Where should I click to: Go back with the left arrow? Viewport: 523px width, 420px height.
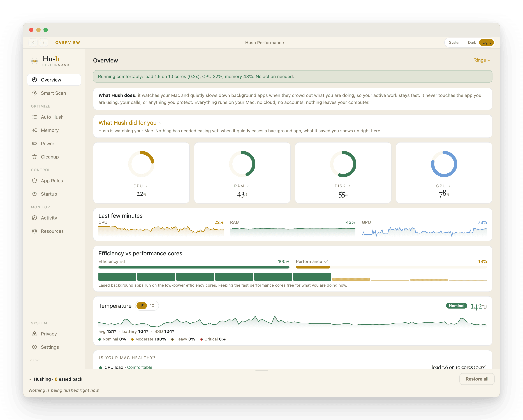click(x=33, y=42)
